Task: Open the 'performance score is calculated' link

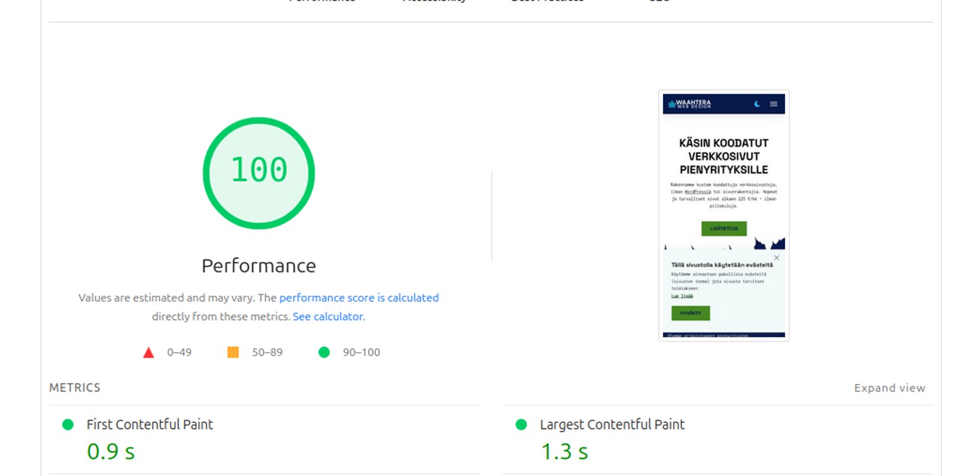Action: (359, 297)
